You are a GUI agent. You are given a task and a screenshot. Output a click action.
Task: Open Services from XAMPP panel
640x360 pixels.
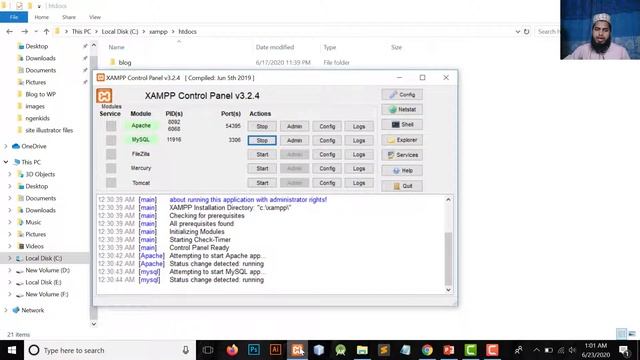[402, 155]
